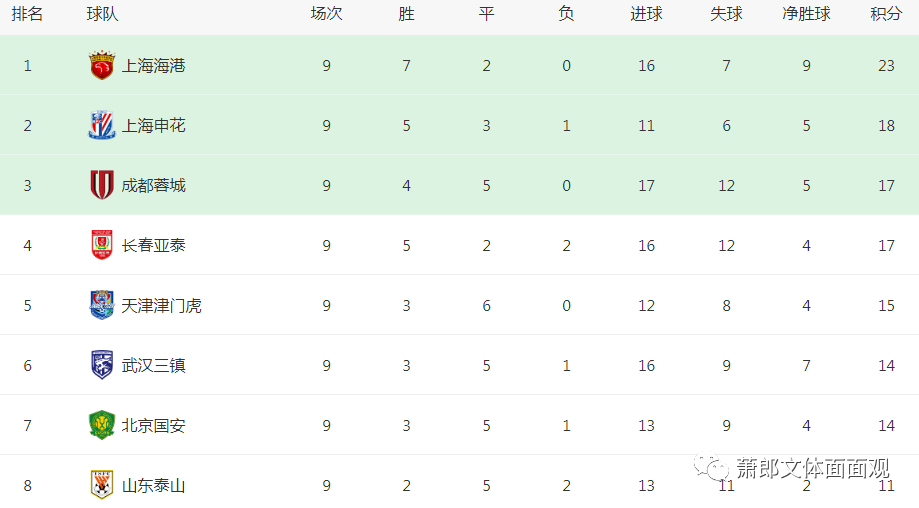Click the 排名 column header

(x=27, y=13)
